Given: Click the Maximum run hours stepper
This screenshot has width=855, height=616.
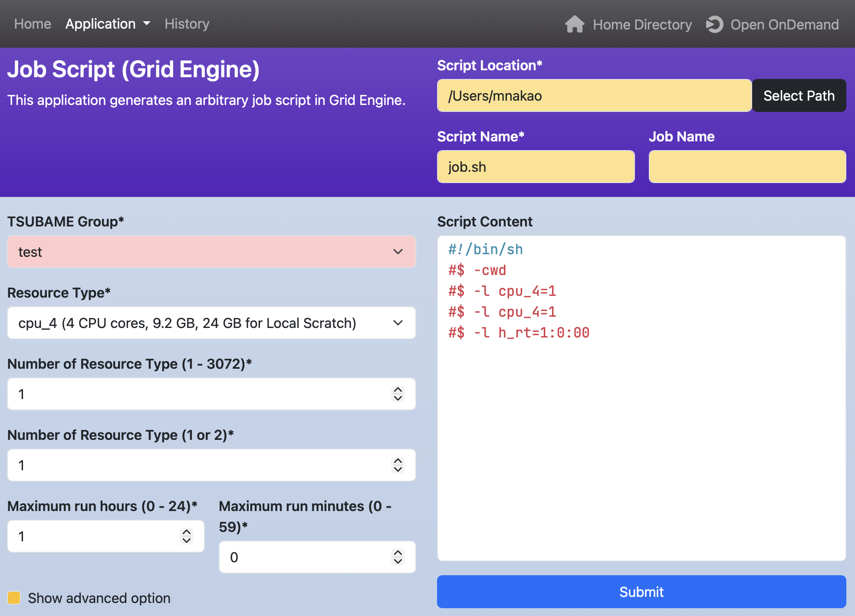Looking at the screenshot, I should point(187,536).
